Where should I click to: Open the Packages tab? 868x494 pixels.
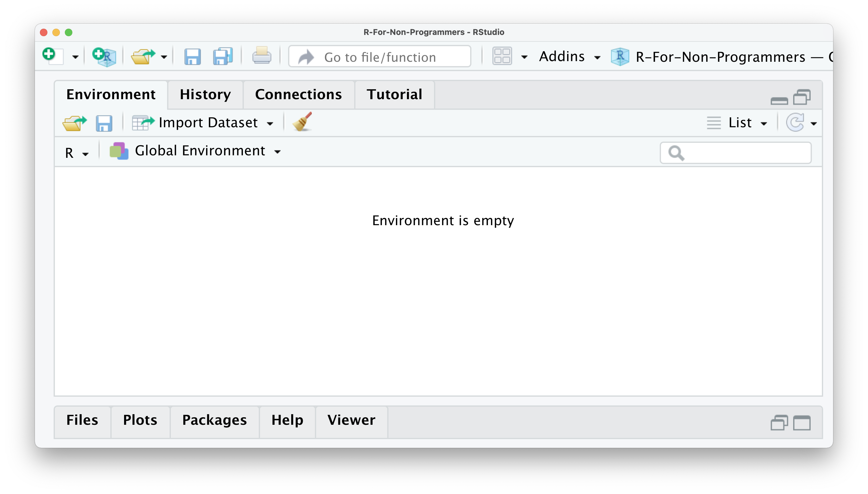(x=215, y=420)
